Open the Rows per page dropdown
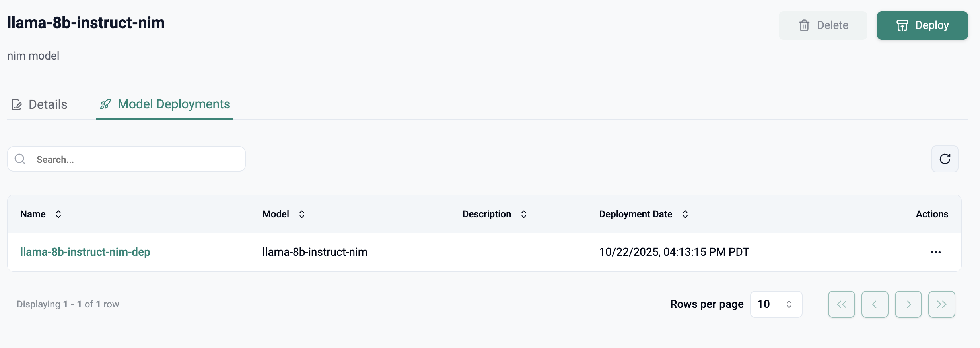 coord(776,304)
